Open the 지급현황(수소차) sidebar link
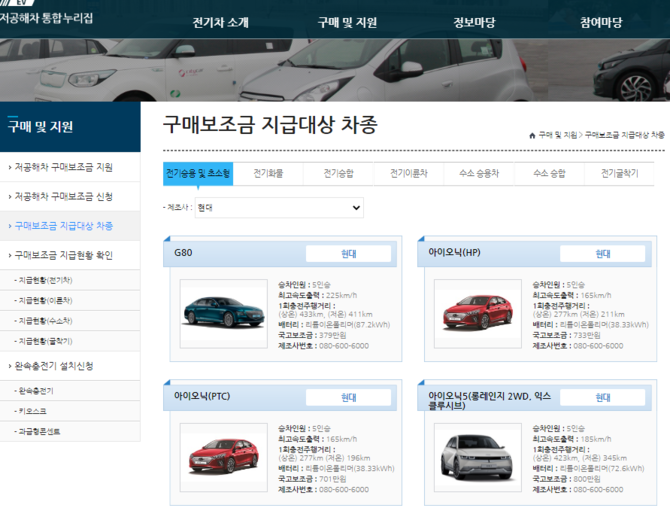 coord(42,321)
